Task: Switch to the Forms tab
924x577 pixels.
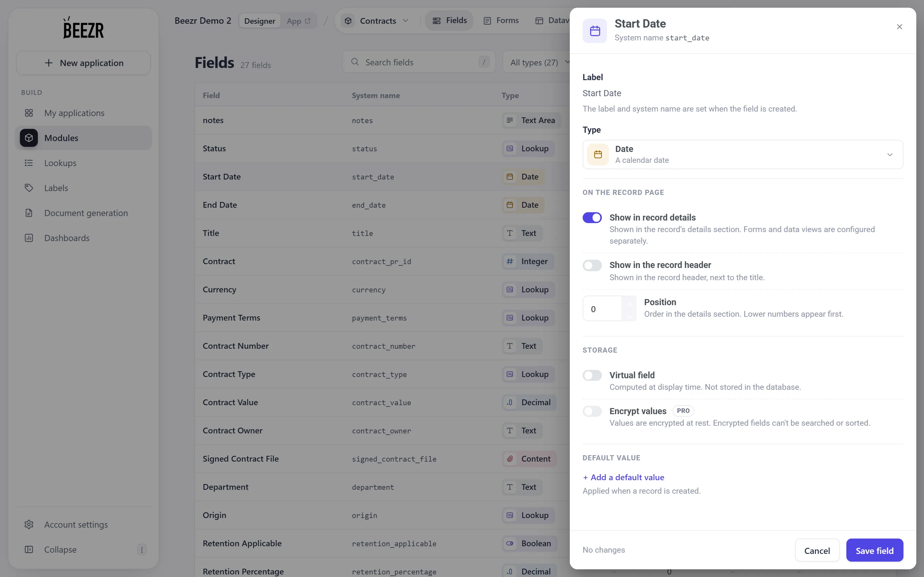Action: [x=501, y=21]
